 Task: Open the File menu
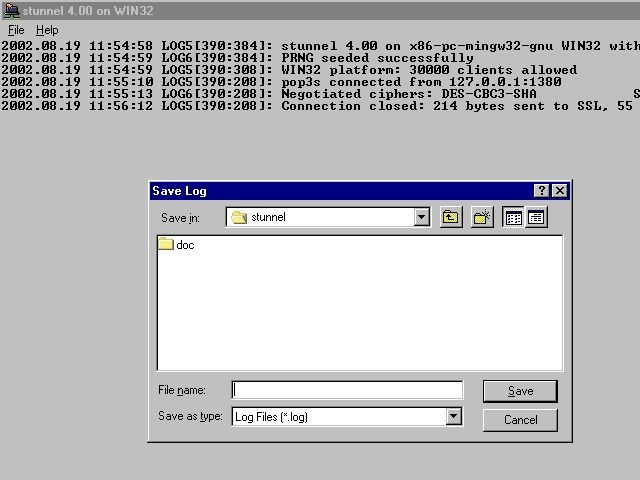(x=16, y=30)
